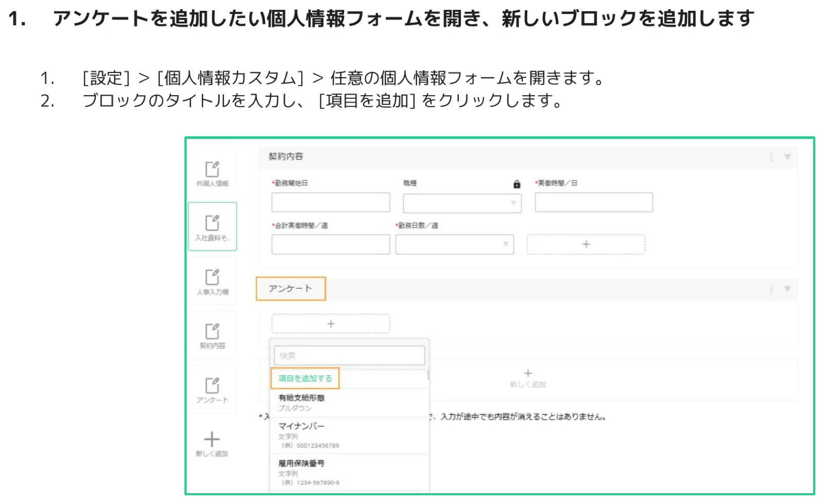Open the 人事入力欄 sidebar form
Screen dimensions: 824x504
tap(212, 281)
